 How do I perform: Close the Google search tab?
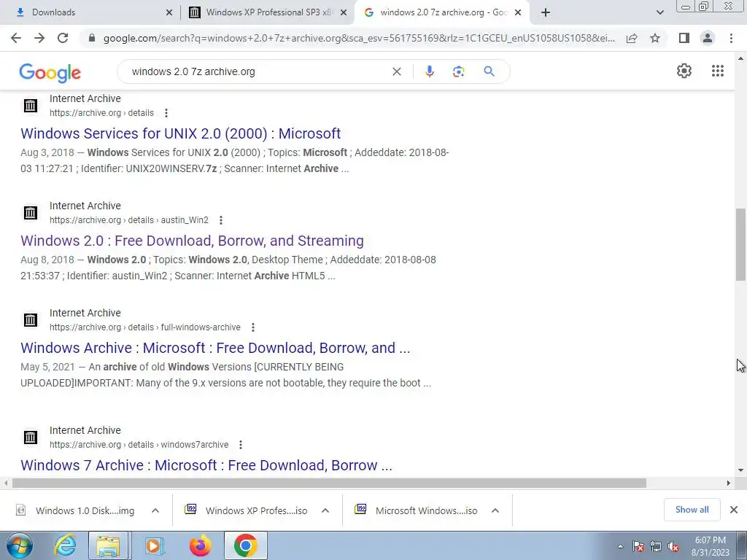coord(518,13)
